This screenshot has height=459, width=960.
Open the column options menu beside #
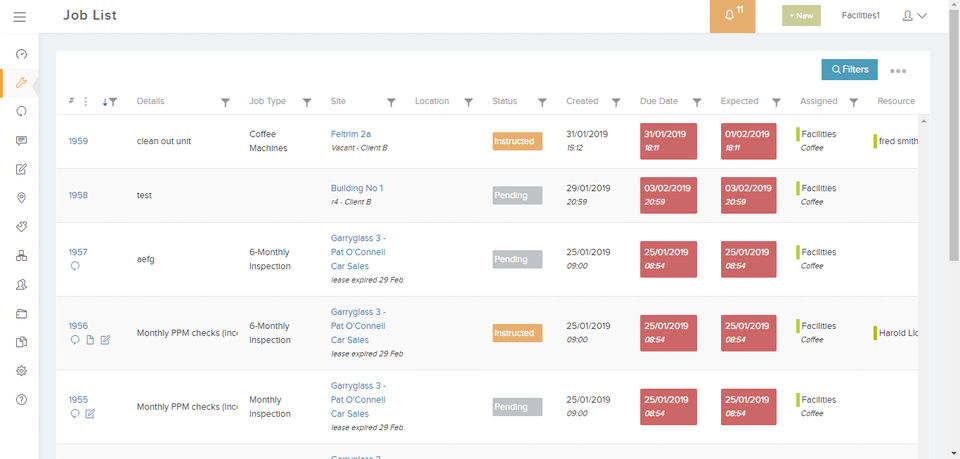86,101
